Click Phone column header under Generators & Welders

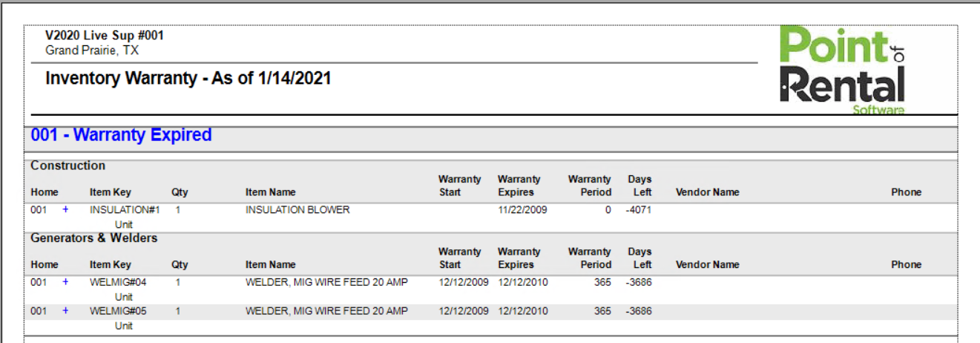tap(906, 265)
